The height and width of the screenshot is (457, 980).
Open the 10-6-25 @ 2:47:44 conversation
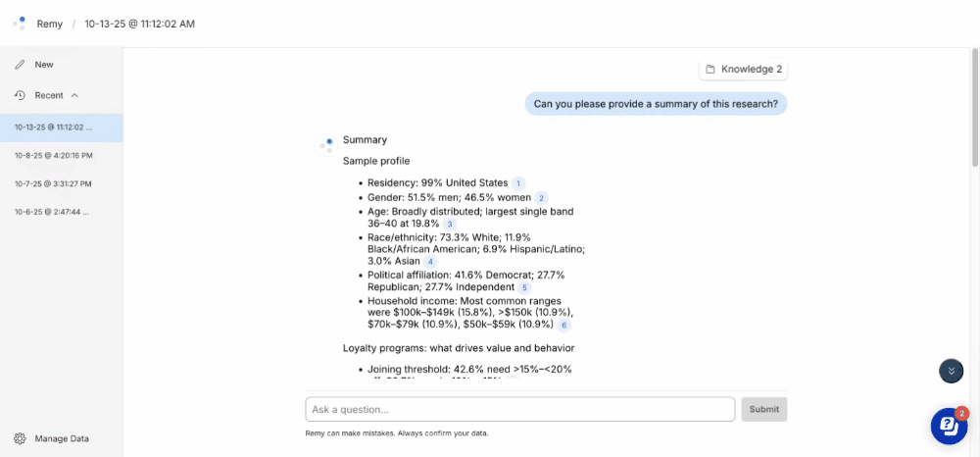pyautogui.click(x=54, y=212)
